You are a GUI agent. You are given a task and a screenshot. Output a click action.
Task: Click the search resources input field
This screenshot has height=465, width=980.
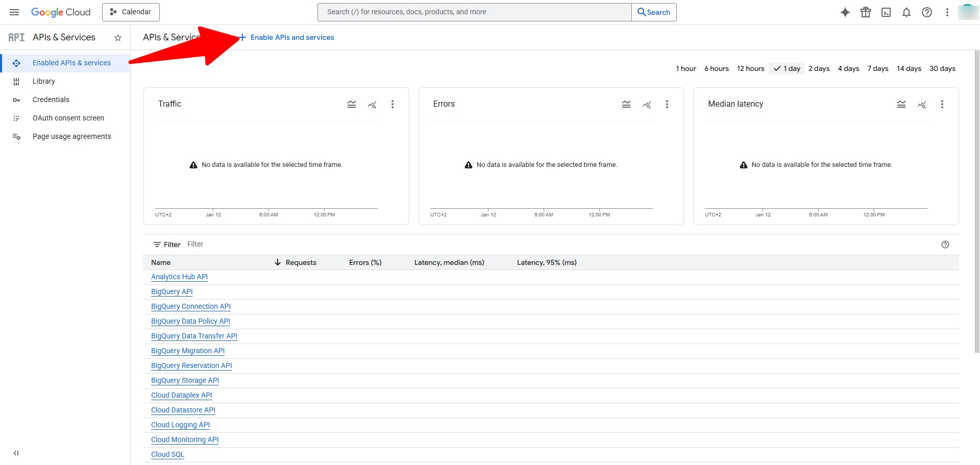[474, 12]
